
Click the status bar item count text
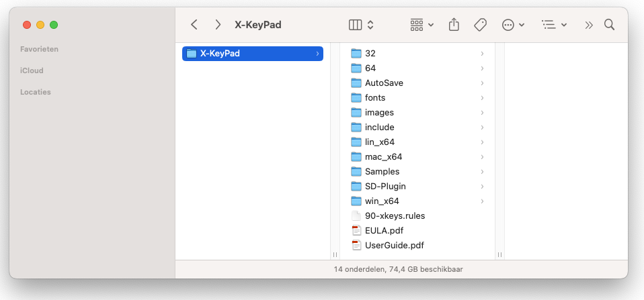(399, 270)
